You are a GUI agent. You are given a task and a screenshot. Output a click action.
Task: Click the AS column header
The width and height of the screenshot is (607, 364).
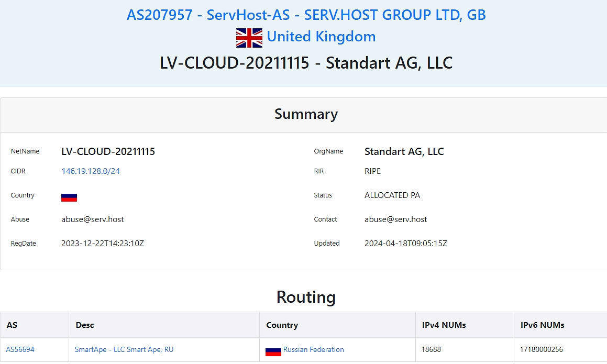[12, 325]
